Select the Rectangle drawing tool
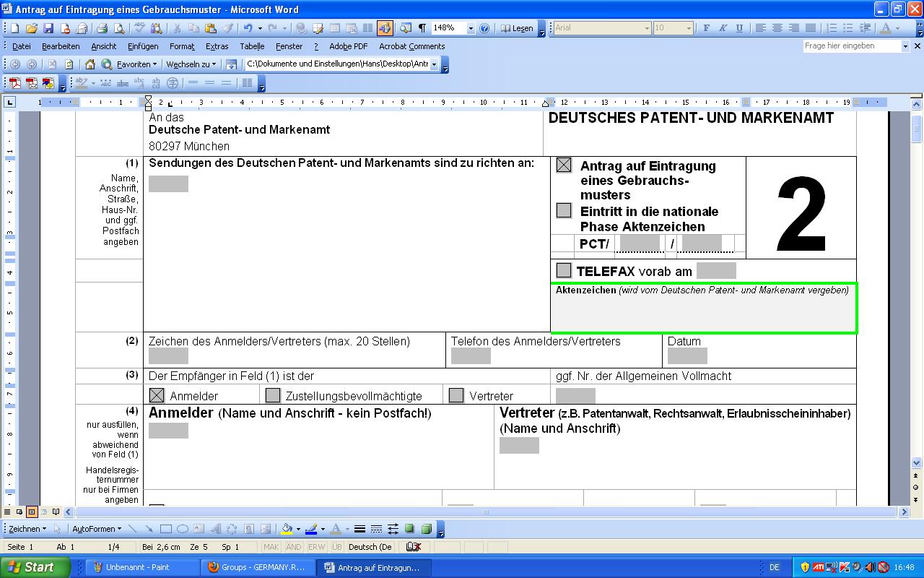924x578 pixels. click(x=166, y=529)
